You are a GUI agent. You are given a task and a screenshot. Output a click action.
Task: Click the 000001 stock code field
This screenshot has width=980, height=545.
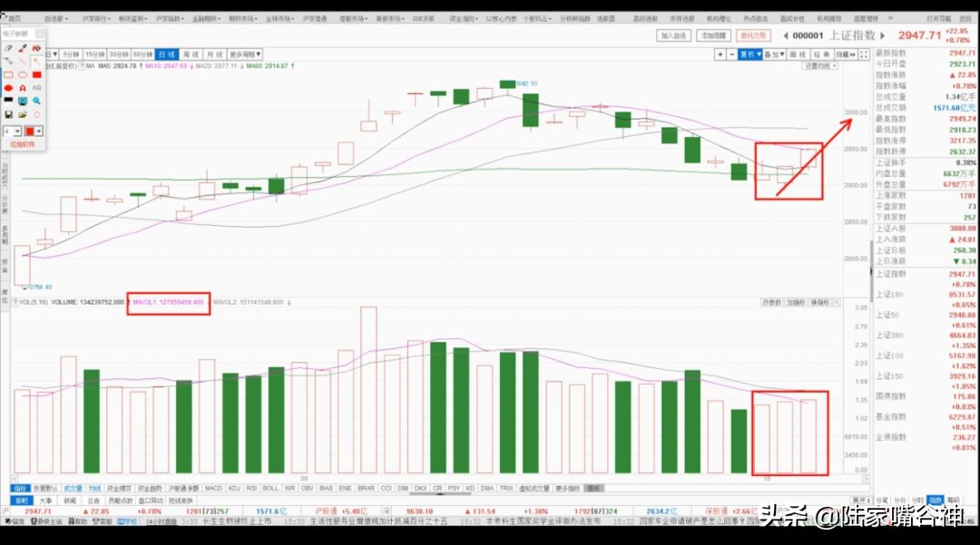click(808, 35)
